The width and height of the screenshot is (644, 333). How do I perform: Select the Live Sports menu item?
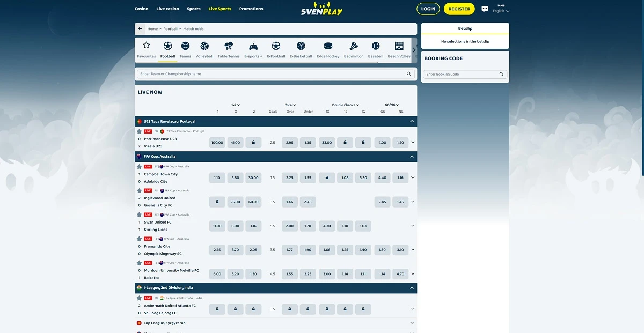(x=219, y=9)
